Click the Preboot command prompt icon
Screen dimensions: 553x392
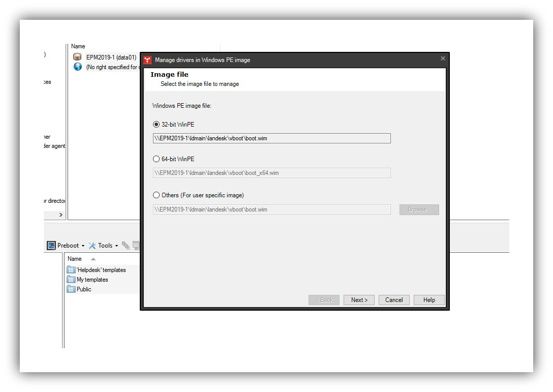click(x=51, y=245)
